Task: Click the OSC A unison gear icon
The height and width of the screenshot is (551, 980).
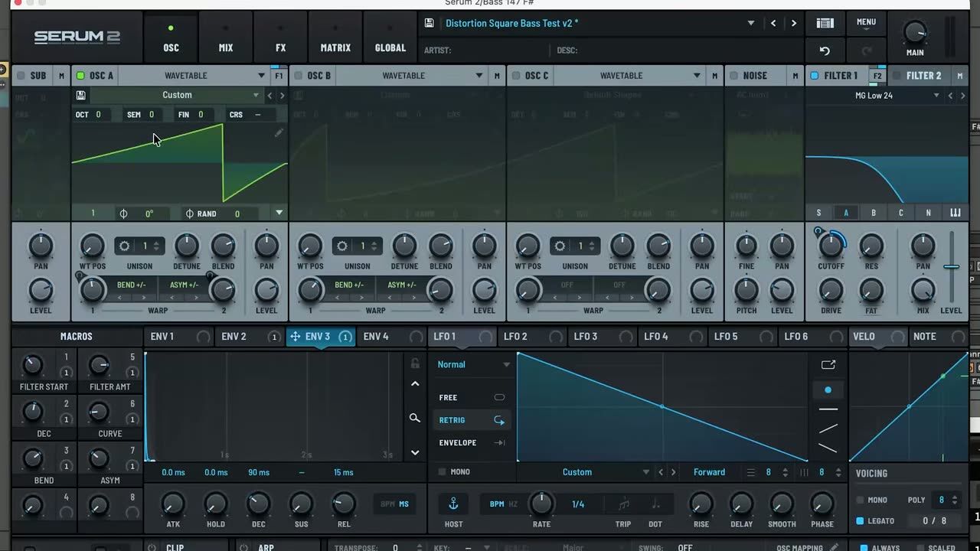Action: pyautogui.click(x=125, y=246)
